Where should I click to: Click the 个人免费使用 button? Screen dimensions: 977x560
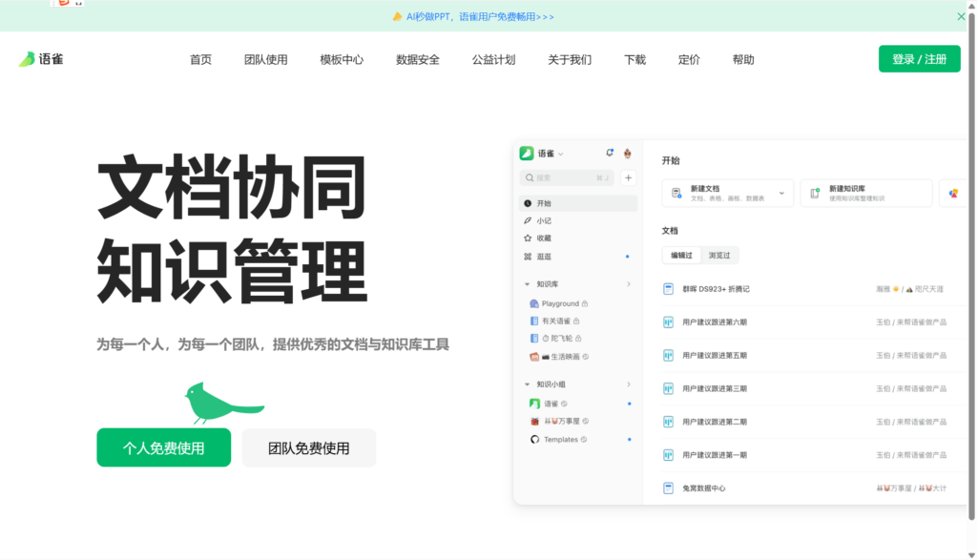tap(162, 447)
